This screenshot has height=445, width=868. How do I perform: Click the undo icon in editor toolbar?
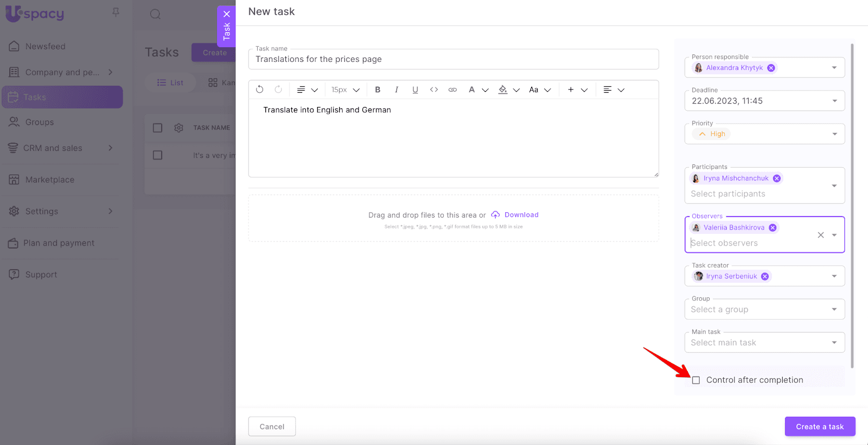(x=260, y=90)
